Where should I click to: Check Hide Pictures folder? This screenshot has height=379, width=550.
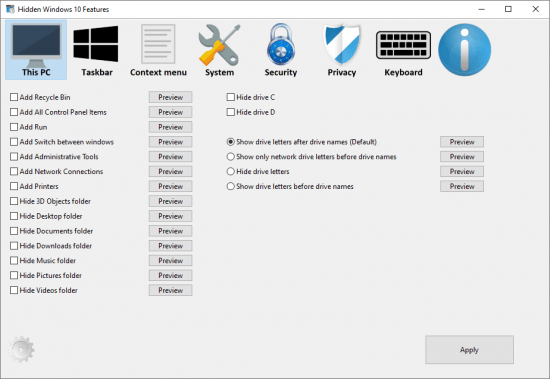click(14, 275)
